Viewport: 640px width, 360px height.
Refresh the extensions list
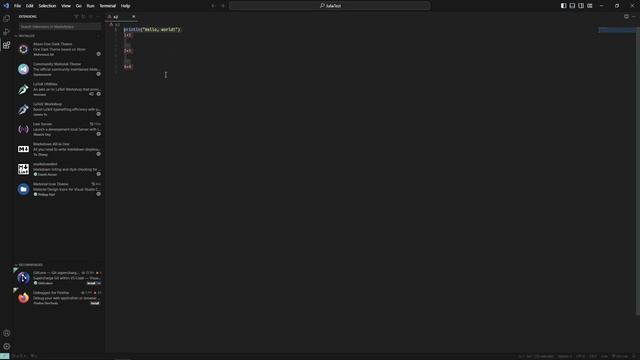pos(83,17)
